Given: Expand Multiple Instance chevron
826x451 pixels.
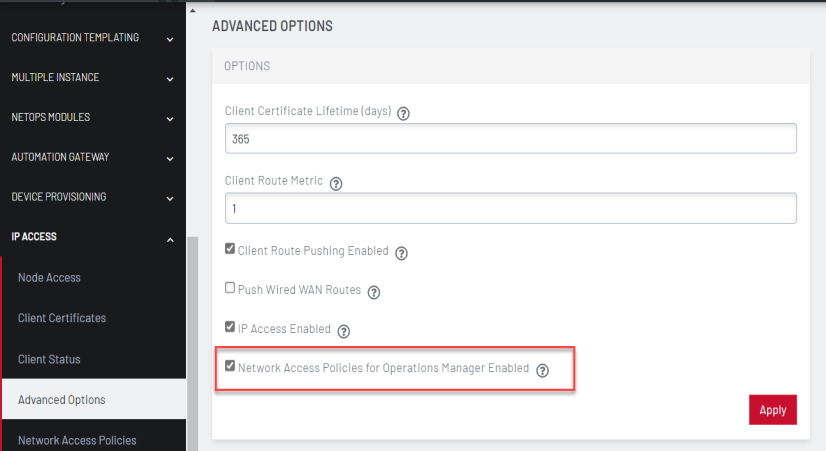Looking at the screenshot, I should [170, 80].
